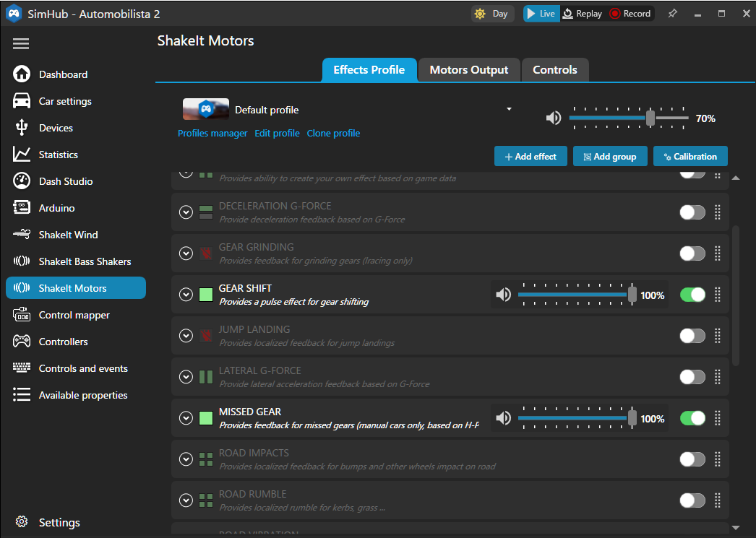756x538 pixels.
Task: Click the Lateral G-Force motor layout icon
Action: click(x=206, y=377)
